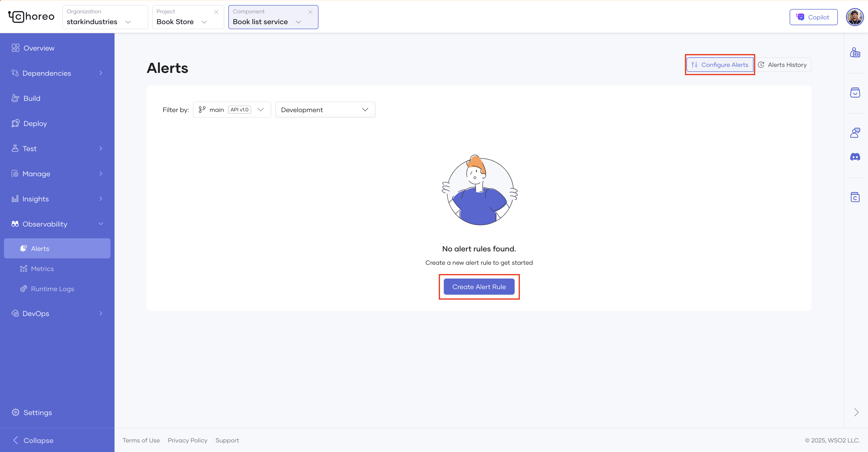Open Metrics in the sidebar
Screen dimensions: 868x452
click(x=42, y=269)
